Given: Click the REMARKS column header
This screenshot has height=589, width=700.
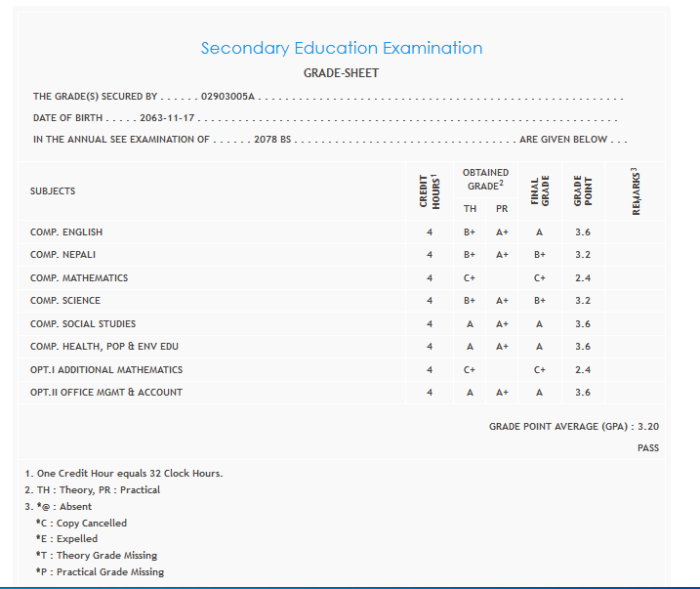Looking at the screenshot, I should [637, 190].
